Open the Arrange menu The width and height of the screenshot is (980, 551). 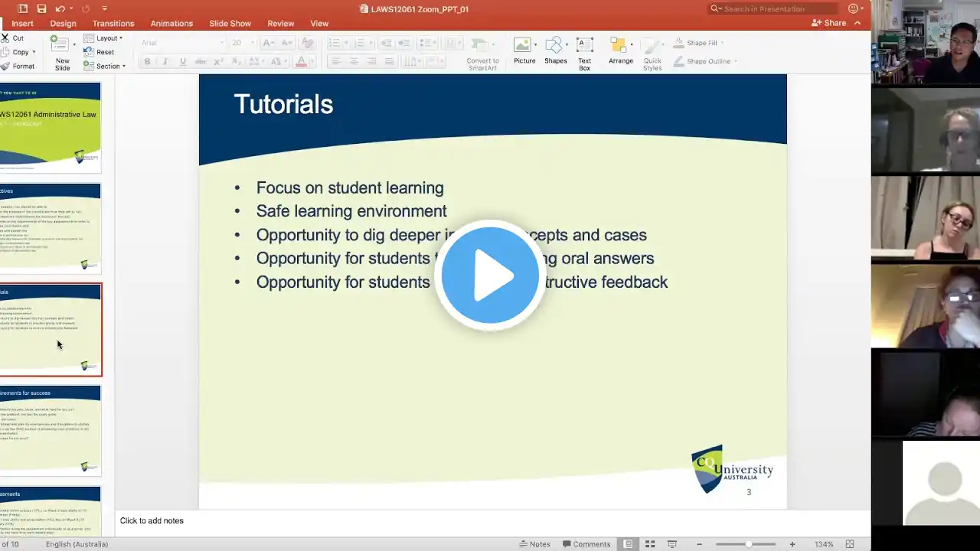pos(621,51)
